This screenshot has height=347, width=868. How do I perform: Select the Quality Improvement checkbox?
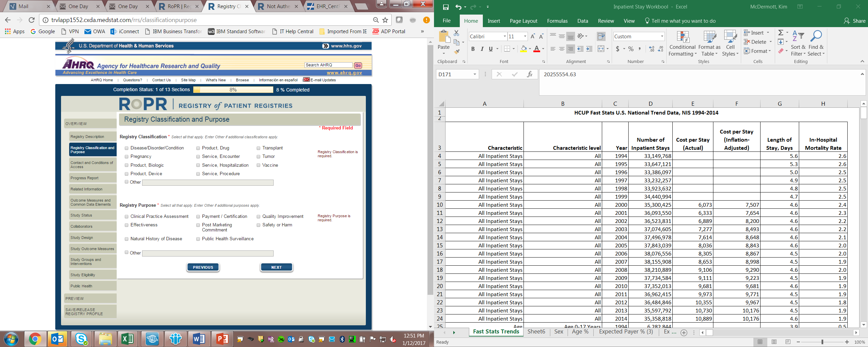coord(258,217)
